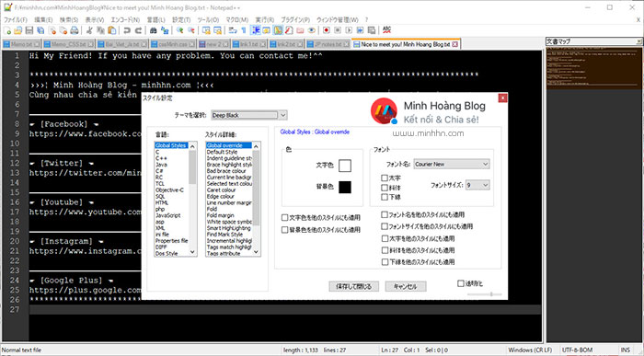Select HTML in the language list

[162, 202]
